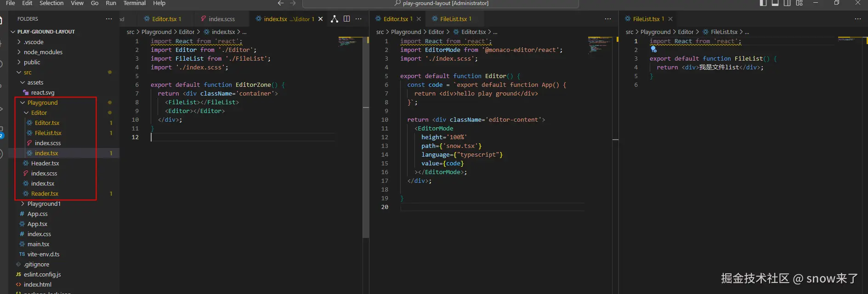This screenshot has height=294, width=868.
Task: Click the go back arrow in title bar
Action: pos(281,3)
